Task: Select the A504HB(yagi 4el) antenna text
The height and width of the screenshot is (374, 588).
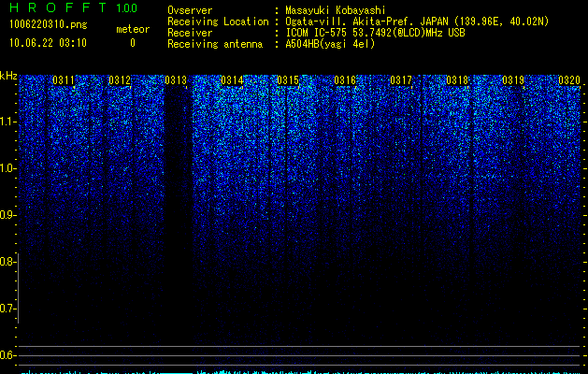Action: [x=330, y=44]
